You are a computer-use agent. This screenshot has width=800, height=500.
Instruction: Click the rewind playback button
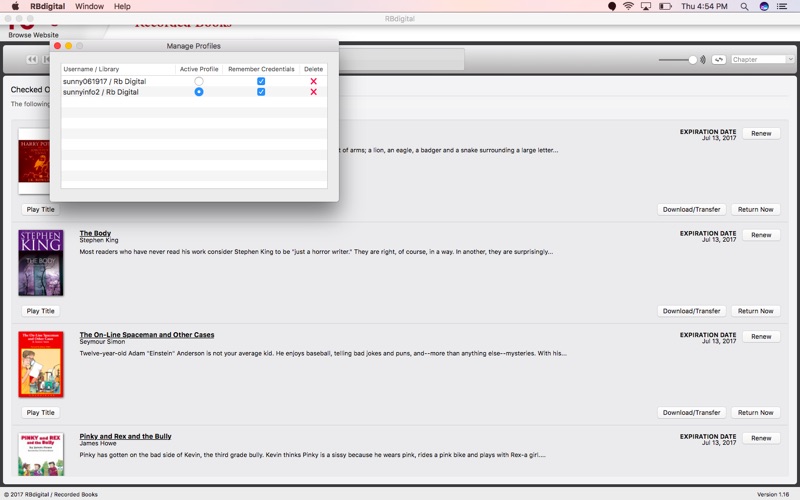tap(32, 60)
